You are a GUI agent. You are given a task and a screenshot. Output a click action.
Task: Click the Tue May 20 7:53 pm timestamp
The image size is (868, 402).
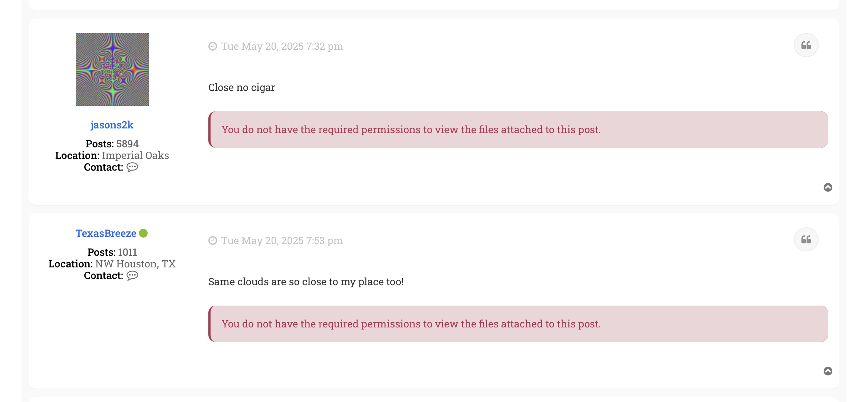pyautogui.click(x=282, y=240)
